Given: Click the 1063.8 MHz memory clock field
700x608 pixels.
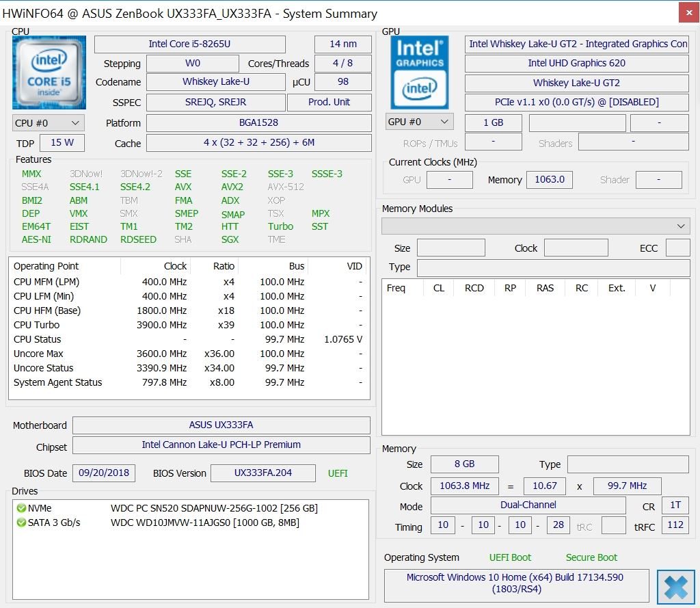Looking at the screenshot, I should pos(465,486).
